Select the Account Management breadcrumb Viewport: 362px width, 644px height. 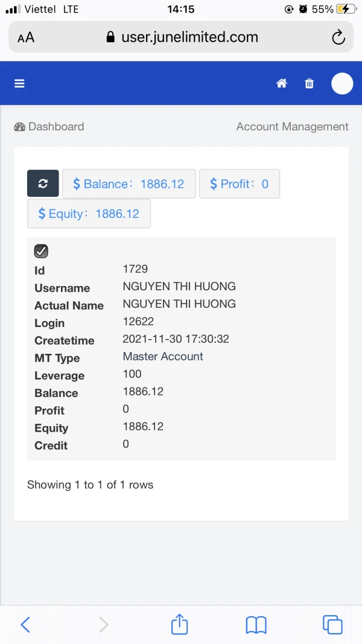pos(292,127)
